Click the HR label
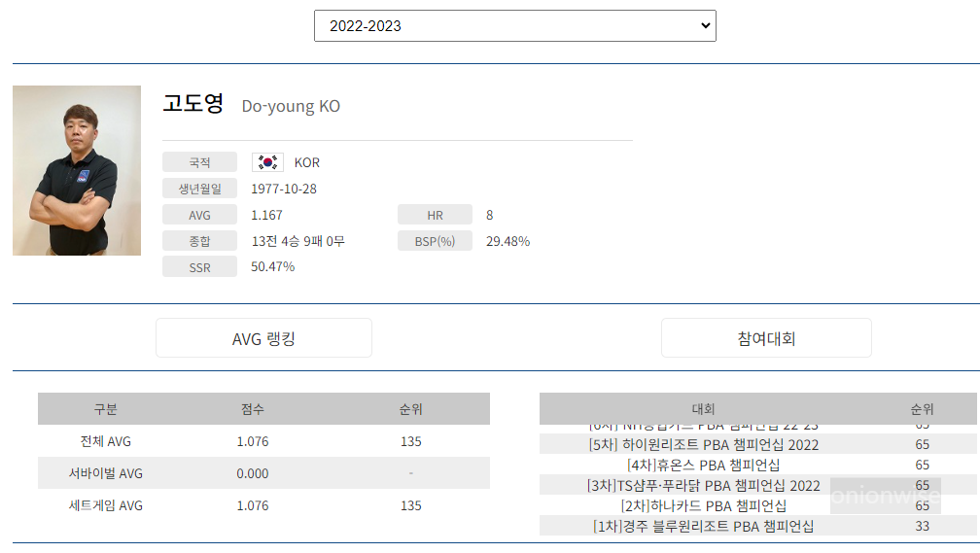The width and height of the screenshot is (980, 553). 435,215
